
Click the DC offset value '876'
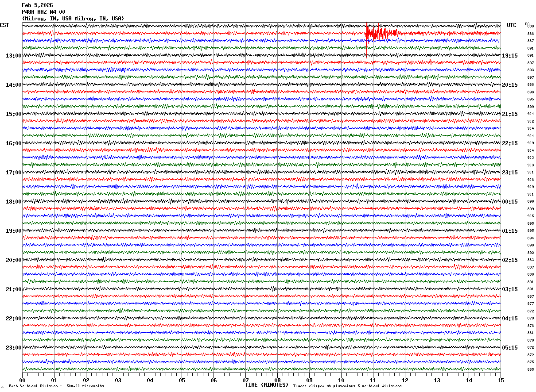530,326
